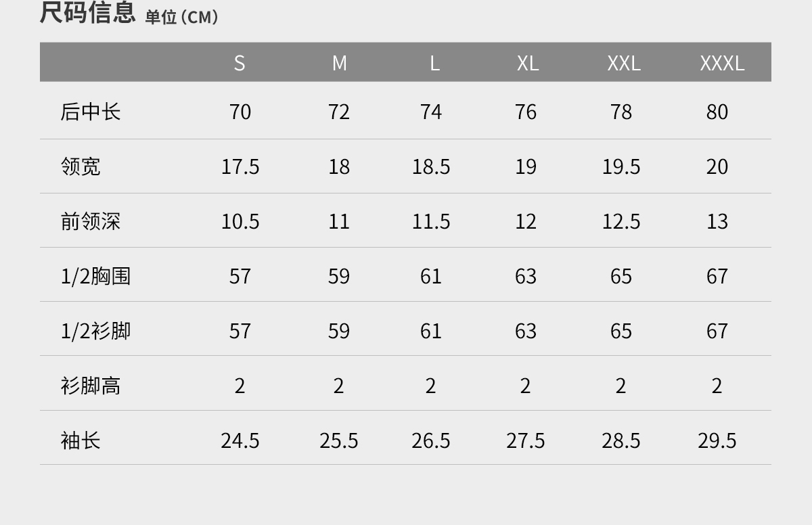
Task: Select the M size column header
Action: 339,63
